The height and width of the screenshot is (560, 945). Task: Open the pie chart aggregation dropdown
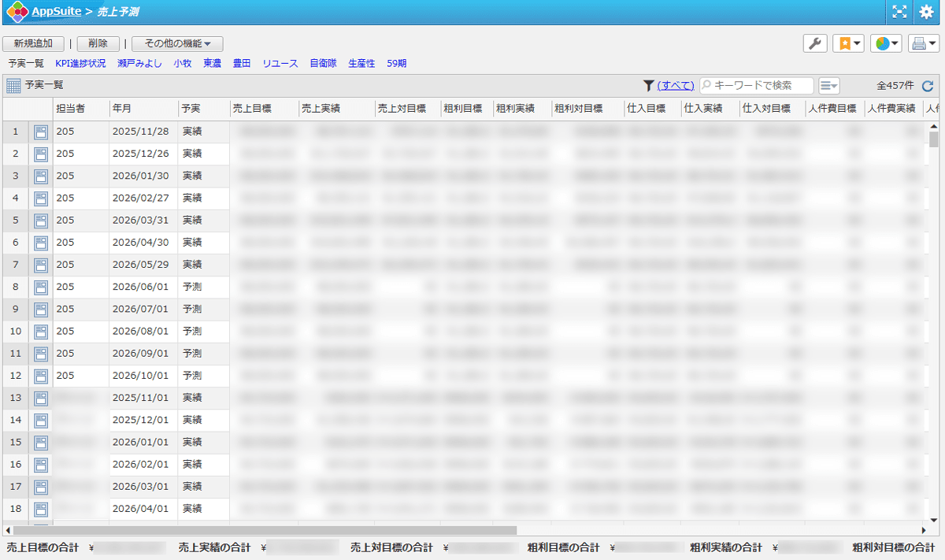coord(886,44)
